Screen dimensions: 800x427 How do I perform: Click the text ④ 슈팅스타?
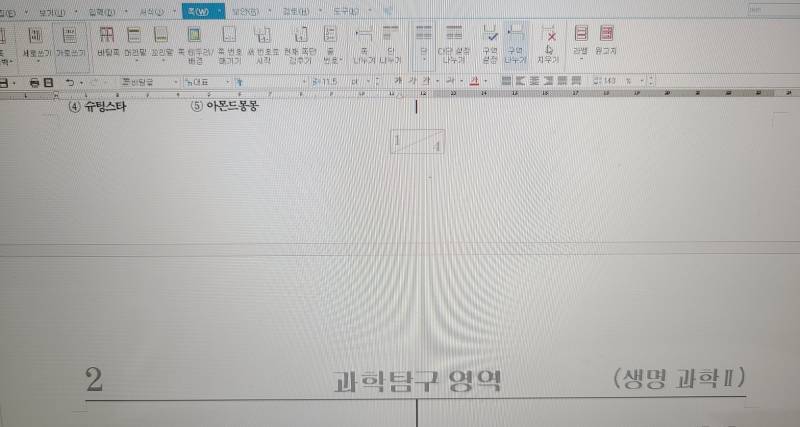(97, 107)
